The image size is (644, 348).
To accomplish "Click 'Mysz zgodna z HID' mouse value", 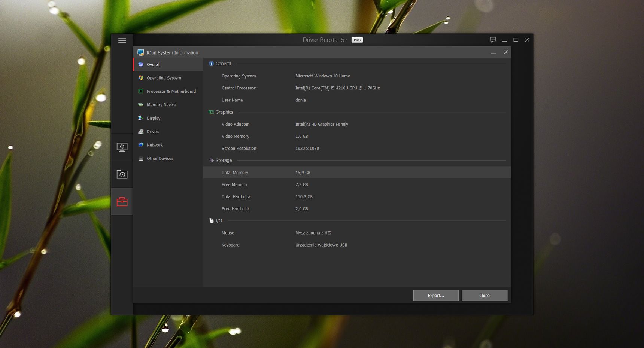I will point(313,233).
